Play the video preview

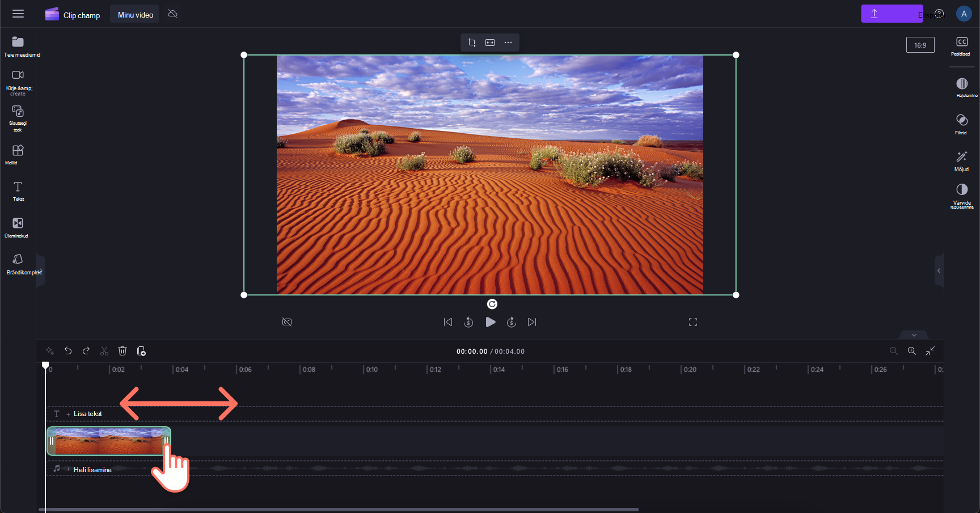[x=491, y=322]
